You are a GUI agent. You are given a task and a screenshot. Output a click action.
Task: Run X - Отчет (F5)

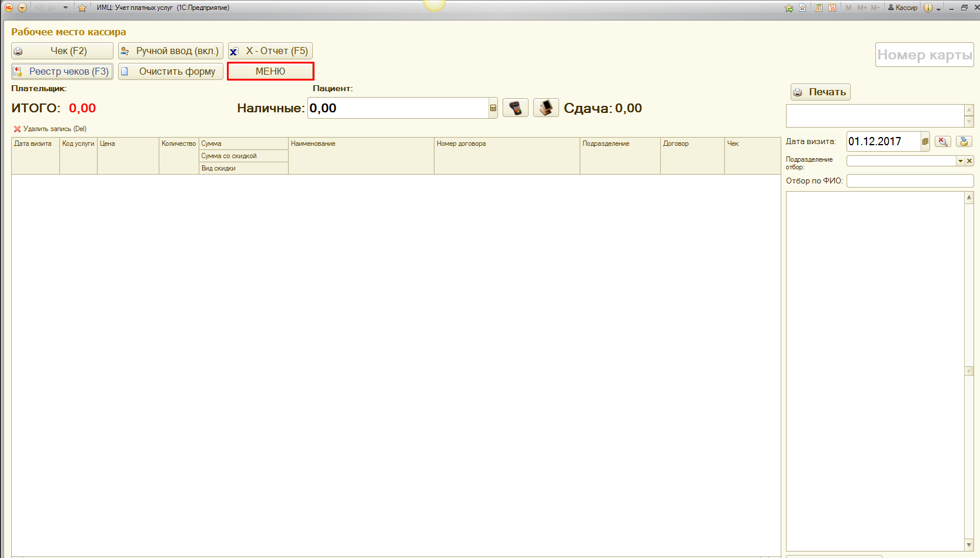pyautogui.click(x=270, y=51)
